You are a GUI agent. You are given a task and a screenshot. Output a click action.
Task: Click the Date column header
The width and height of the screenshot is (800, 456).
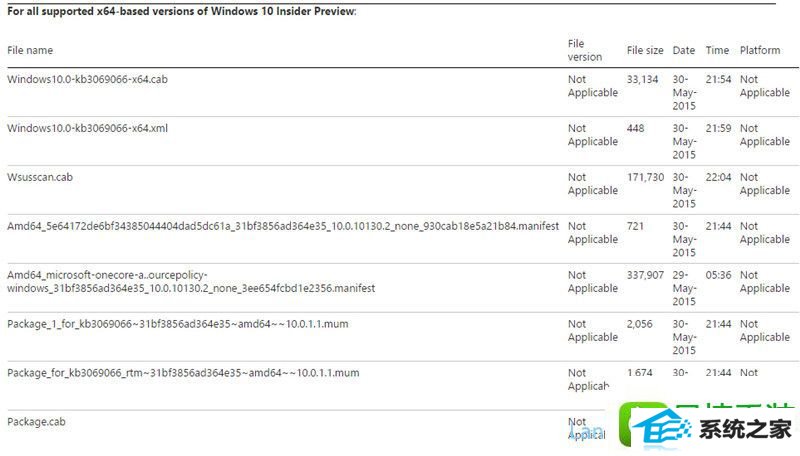[x=684, y=50]
